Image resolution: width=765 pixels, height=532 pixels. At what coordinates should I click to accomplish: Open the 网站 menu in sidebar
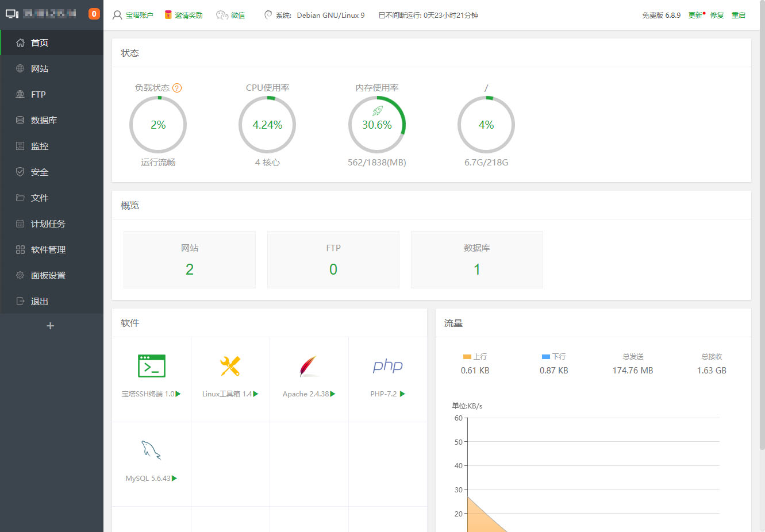(40, 68)
